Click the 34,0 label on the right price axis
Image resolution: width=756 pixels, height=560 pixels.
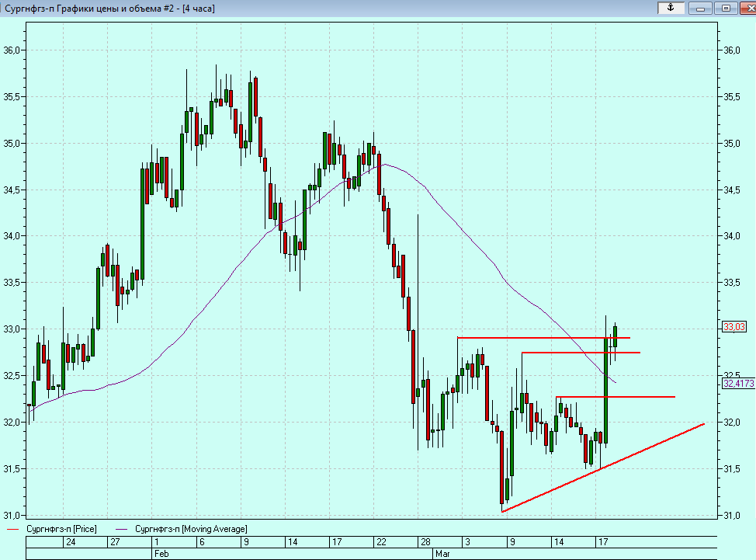(x=732, y=236)
